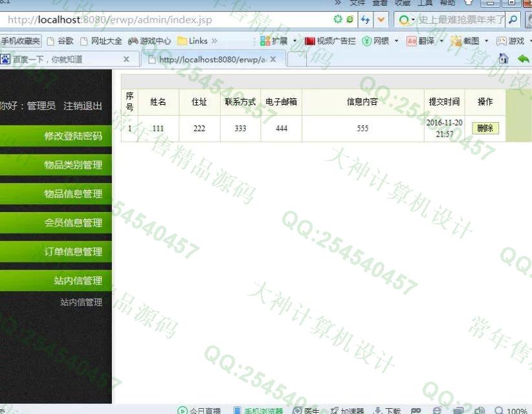Click the green back arrow icon
The height and width of the screenshot is (414, 532).
tap(524, 59)
